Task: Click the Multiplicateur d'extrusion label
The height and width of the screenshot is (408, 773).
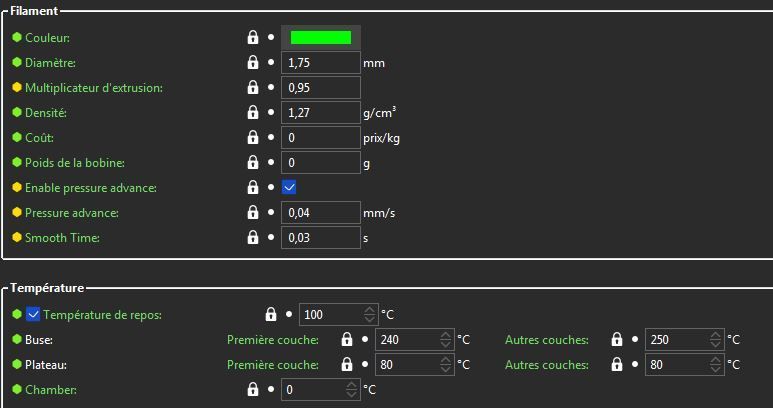Action: (x=94, y=88)
